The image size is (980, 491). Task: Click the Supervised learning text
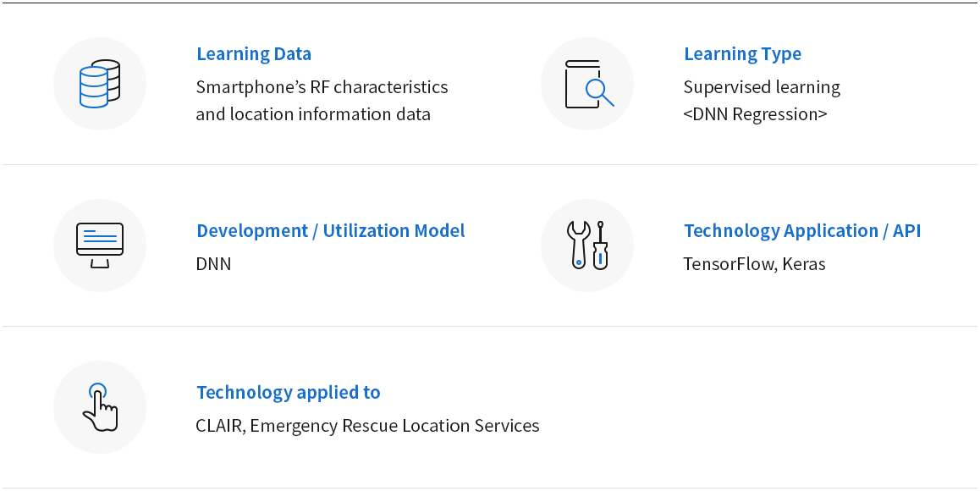762,87
